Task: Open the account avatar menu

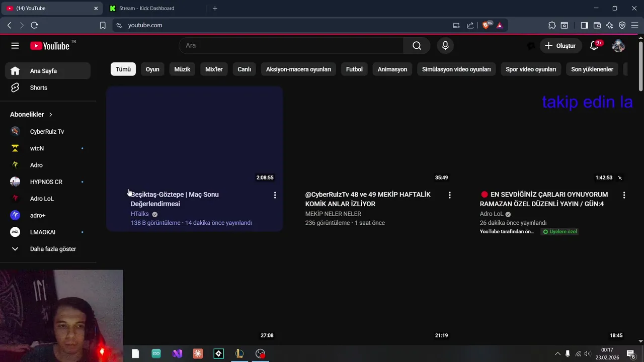Action: (618, 46)
